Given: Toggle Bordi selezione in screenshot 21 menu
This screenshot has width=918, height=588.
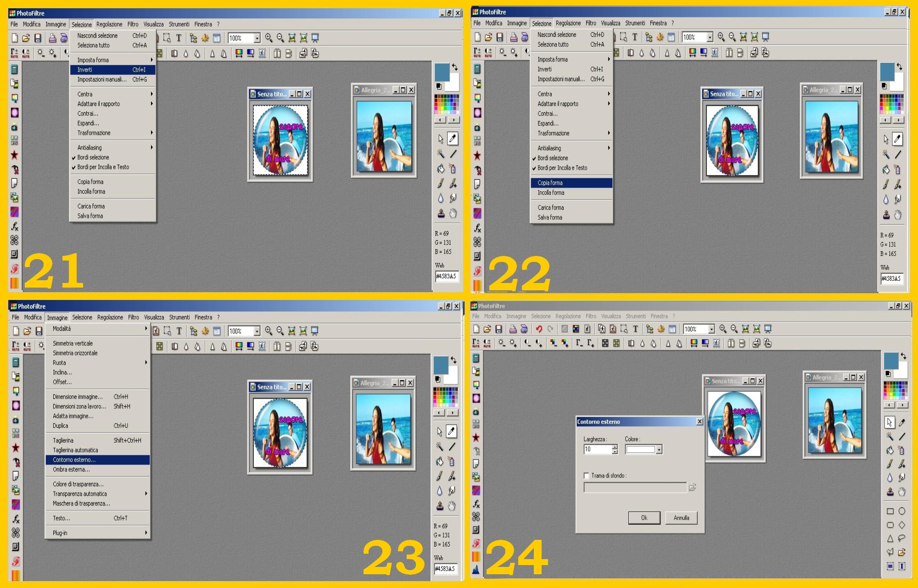Looking at the screenshot, I should pos(93,157).
